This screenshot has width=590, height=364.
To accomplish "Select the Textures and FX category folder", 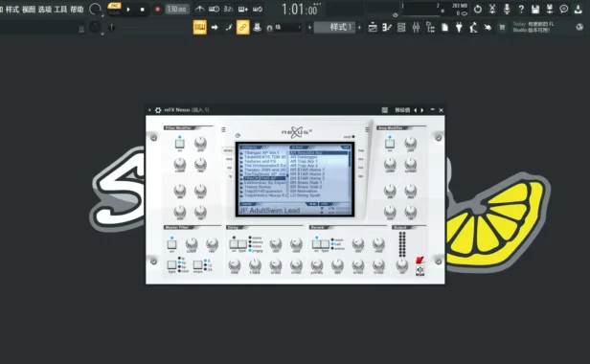I will [x=260, y=161].
